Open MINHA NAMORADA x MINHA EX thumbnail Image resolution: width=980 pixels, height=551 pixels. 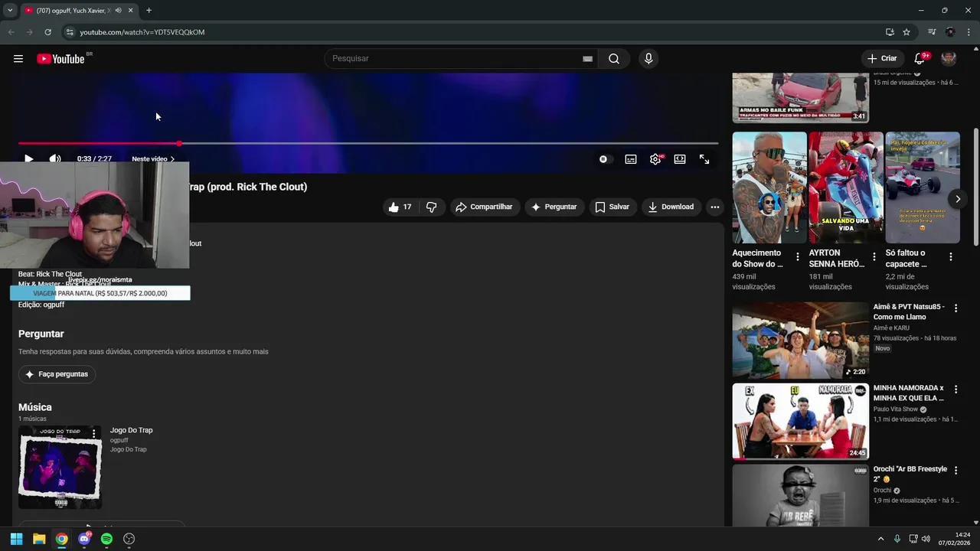(800, 422)
